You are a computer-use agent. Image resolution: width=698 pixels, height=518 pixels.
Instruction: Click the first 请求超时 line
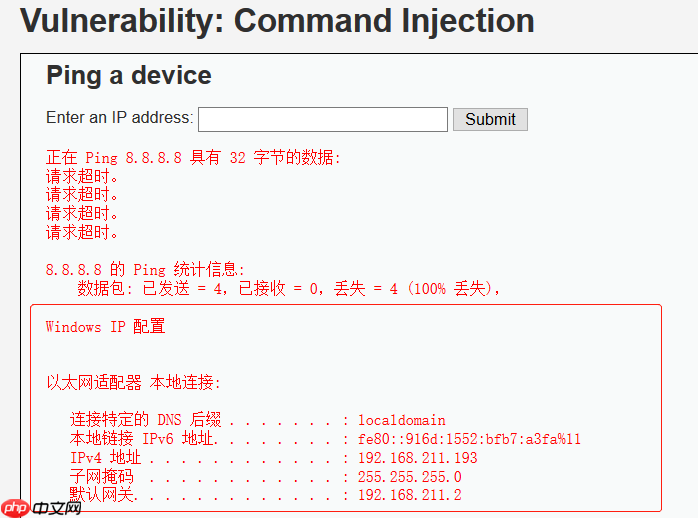click(82, 176)
